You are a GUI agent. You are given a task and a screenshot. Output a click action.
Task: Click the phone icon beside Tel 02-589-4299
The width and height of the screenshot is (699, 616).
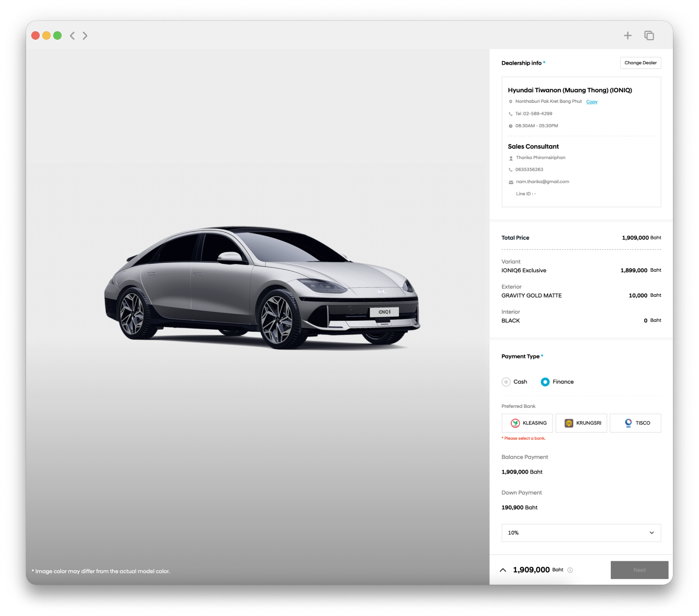[511, 114]
